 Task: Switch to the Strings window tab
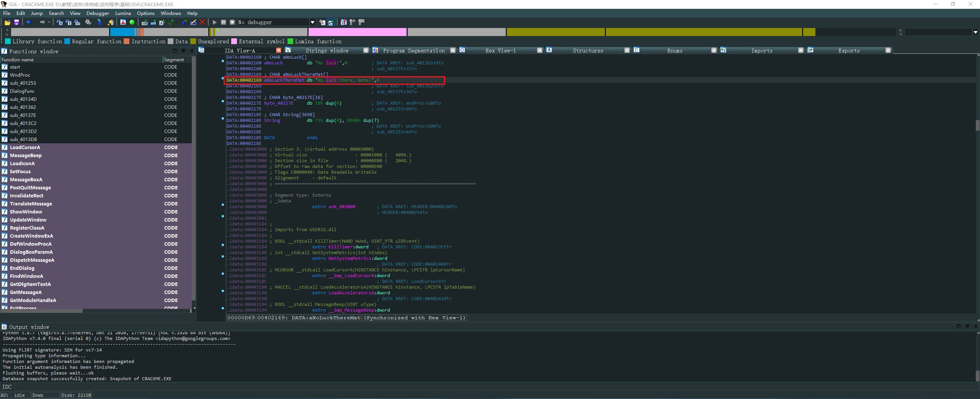(x=327, y=51)
